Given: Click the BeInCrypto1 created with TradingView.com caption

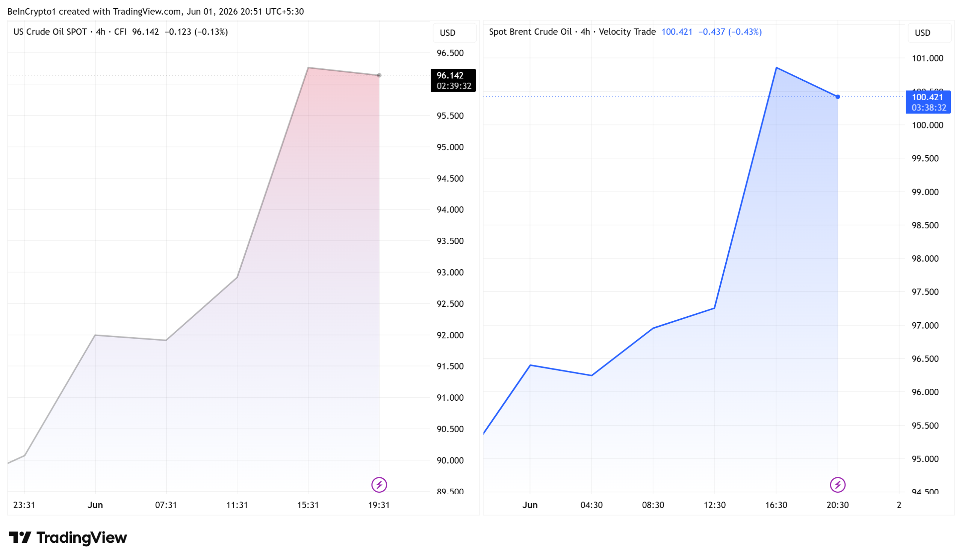Looking at the screenshot, I should pos(155,11).
